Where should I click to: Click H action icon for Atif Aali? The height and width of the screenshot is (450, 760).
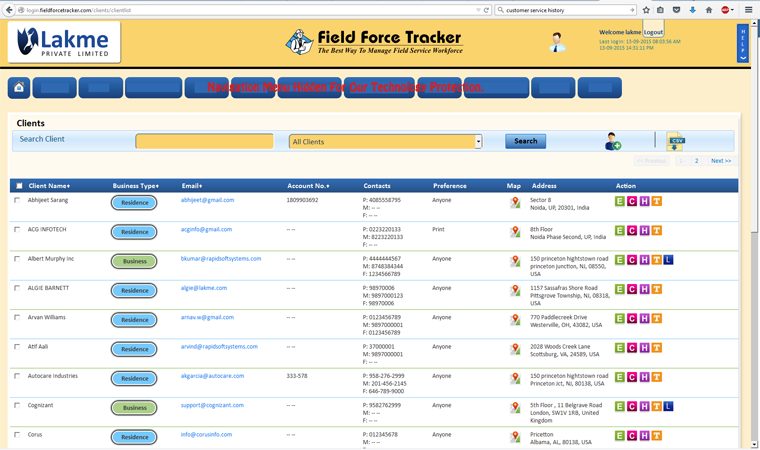(x=644, y=348)
